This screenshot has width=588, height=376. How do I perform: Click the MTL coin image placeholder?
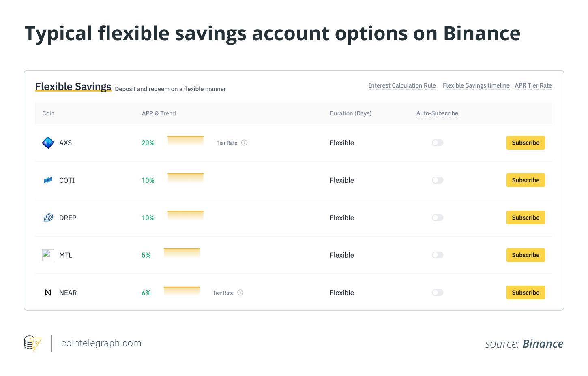click(48, 255)
